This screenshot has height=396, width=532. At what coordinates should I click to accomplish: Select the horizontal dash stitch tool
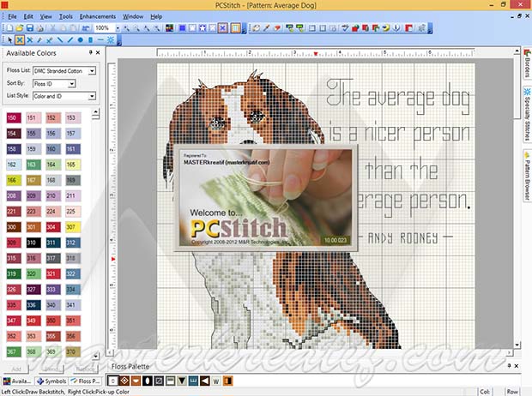coord(100,40)
